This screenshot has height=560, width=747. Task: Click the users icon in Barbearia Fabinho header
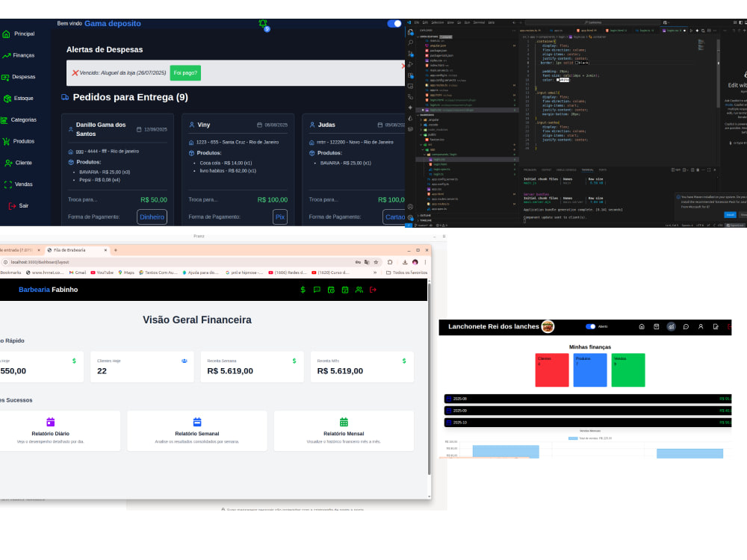tap(359, 290)
